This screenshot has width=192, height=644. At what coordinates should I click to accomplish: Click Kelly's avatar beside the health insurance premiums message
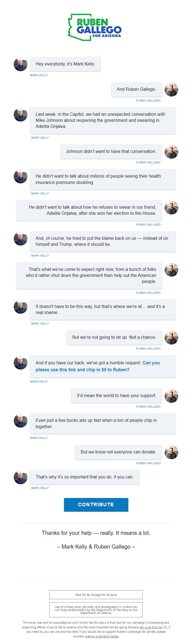21,177
